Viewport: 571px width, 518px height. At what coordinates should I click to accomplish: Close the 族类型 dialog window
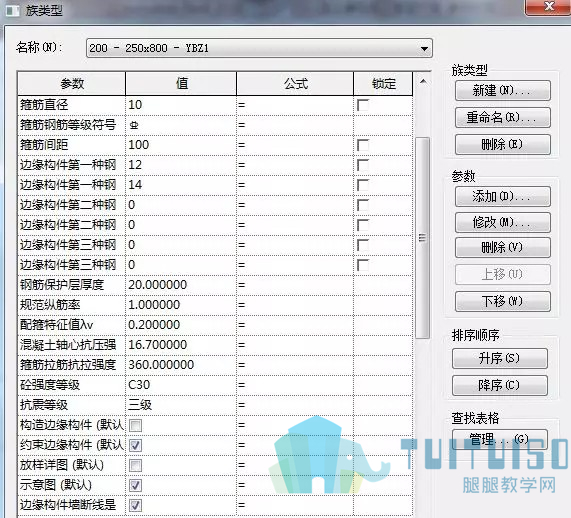[548, 7]
